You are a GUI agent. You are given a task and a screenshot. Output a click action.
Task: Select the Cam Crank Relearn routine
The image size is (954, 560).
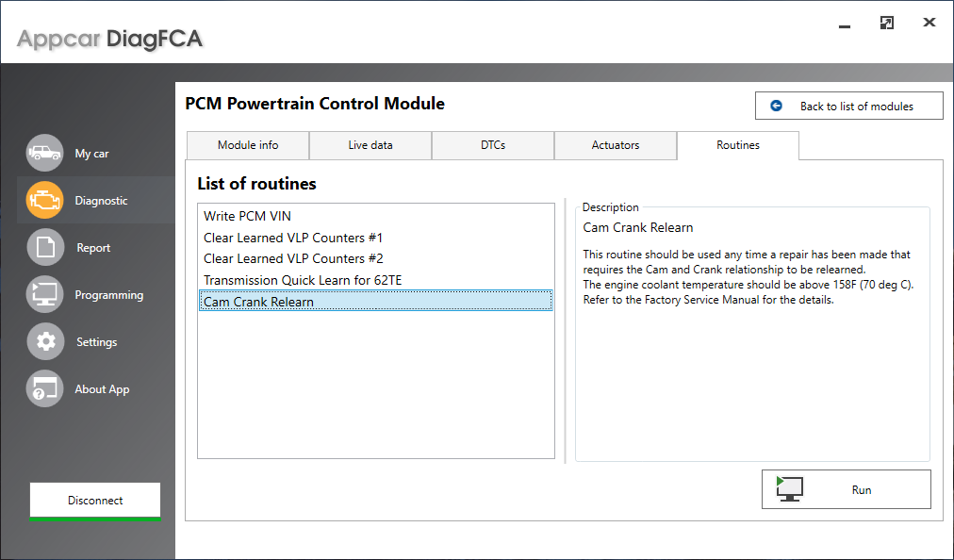point(376,302)
